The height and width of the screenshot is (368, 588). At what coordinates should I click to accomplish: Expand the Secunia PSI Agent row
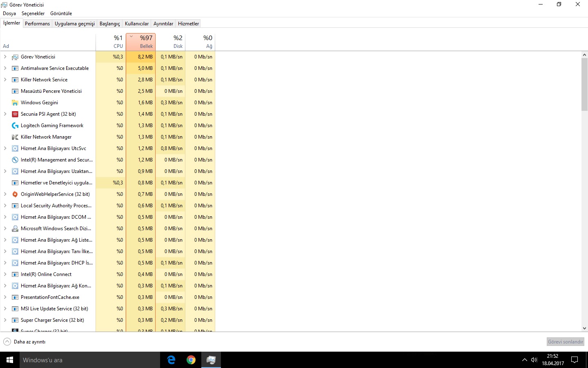[x=5, y=114]
